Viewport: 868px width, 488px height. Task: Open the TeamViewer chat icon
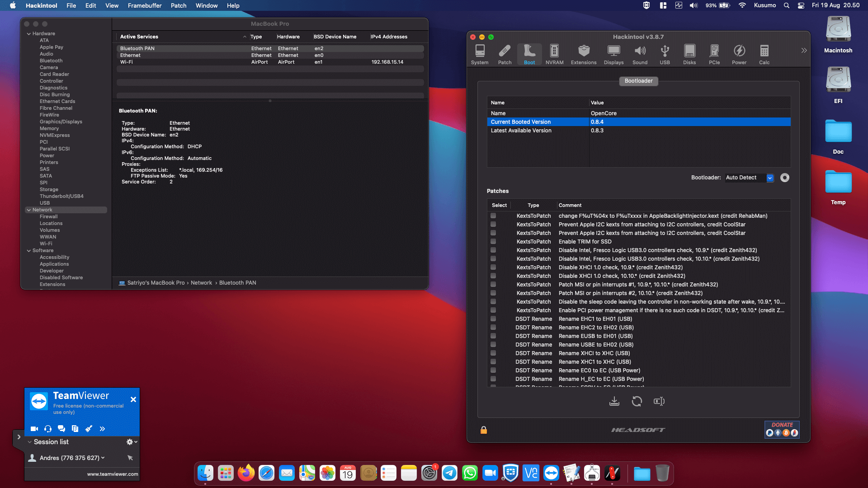coord(61,429)
